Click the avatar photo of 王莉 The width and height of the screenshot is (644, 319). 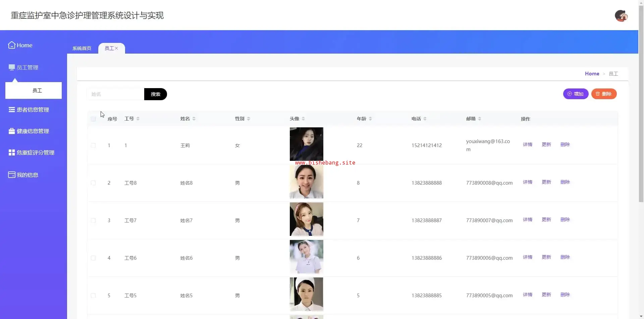307,144
